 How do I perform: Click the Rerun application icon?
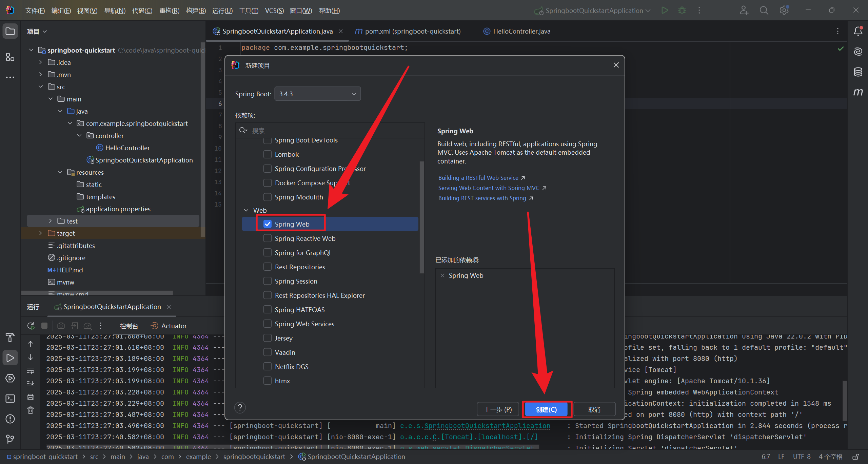[x=31, y=326]
